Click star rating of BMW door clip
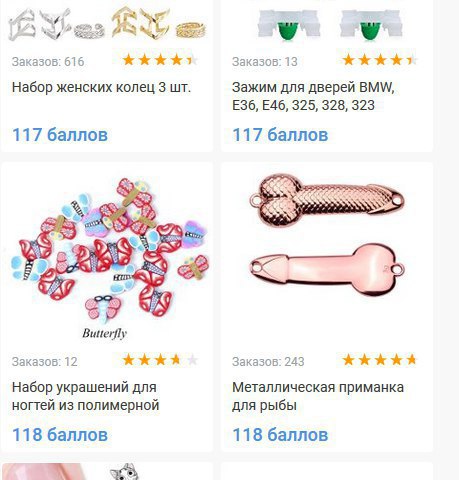This screenshot has height=480, width=459. (380, 60)
